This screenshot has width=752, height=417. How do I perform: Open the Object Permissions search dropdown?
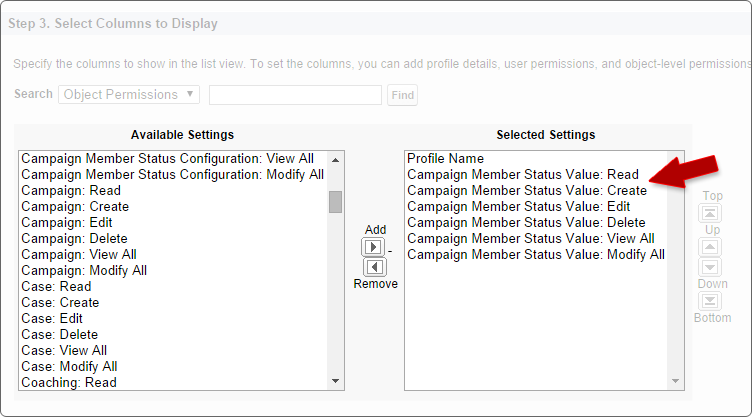click(129, 95)
